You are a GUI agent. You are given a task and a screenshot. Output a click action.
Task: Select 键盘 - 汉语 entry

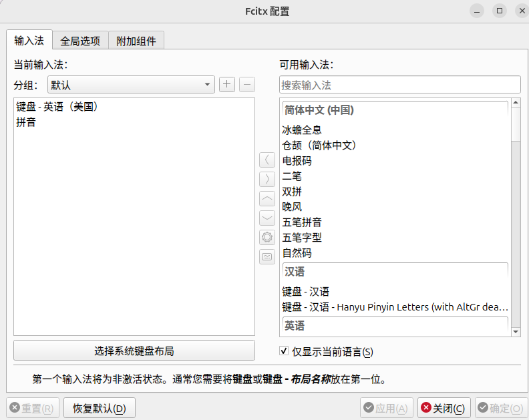click(x=395, y=292)
